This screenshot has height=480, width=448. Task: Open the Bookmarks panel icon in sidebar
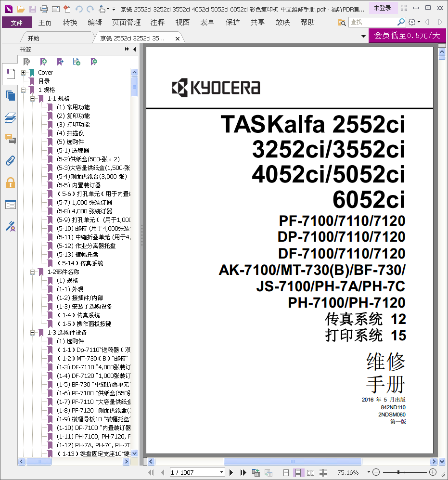11,74
